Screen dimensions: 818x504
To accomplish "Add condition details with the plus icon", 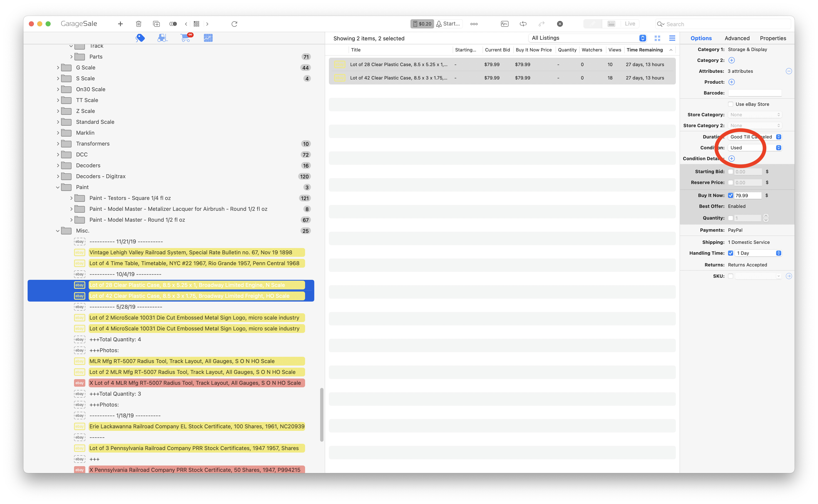I will point(731,159).
